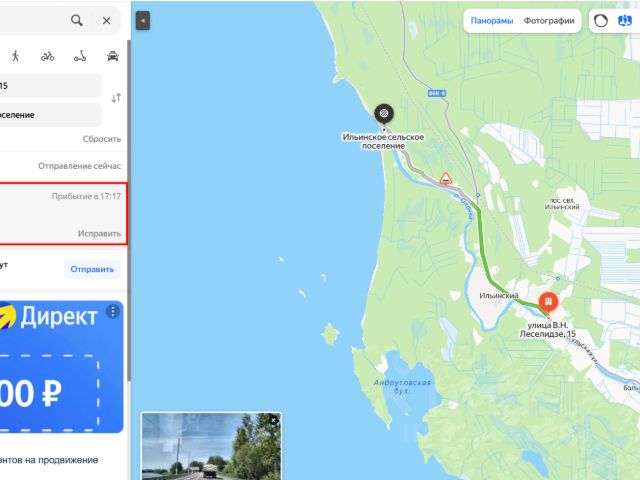Screen dimensions: 640x480
Task: Switch to the Фотографии tab
Action: point(549,21)
